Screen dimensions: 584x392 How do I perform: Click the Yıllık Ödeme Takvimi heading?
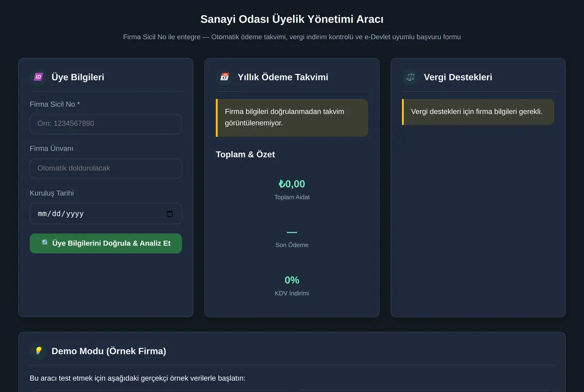point(283,77)
